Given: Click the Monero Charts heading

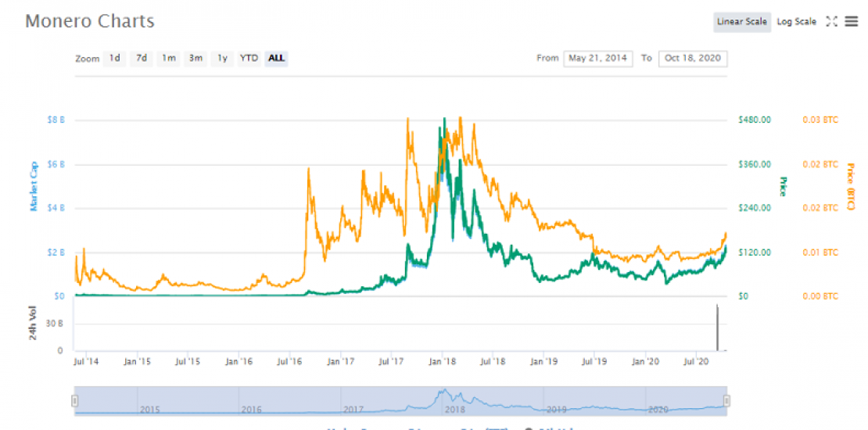Looking at the screenshot, I should [90, 21].
